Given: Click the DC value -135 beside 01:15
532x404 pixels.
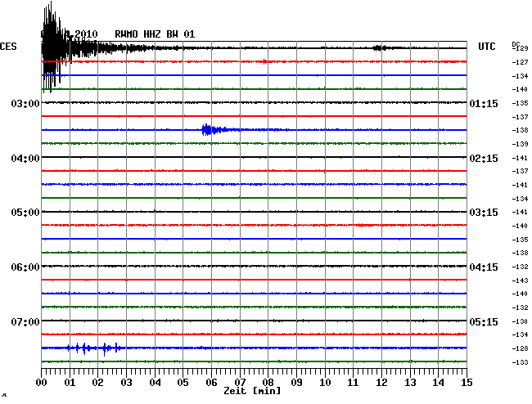Looking at the screenshot, I should click(520, 103).
